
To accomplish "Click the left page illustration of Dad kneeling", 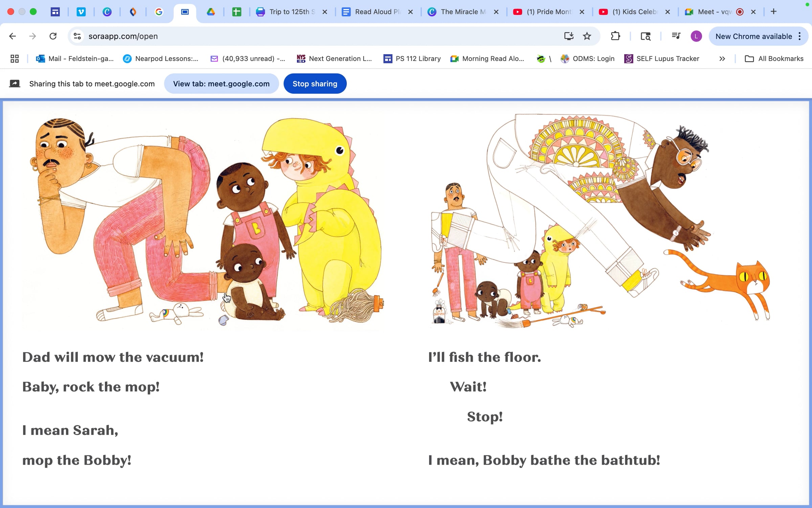I will click(x=203, y=222).
